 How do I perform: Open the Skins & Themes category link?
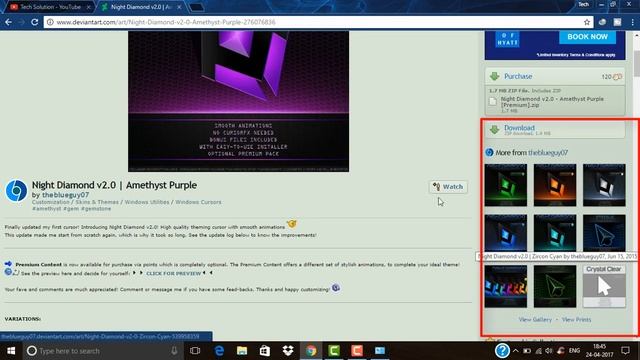tap(97, 202)
